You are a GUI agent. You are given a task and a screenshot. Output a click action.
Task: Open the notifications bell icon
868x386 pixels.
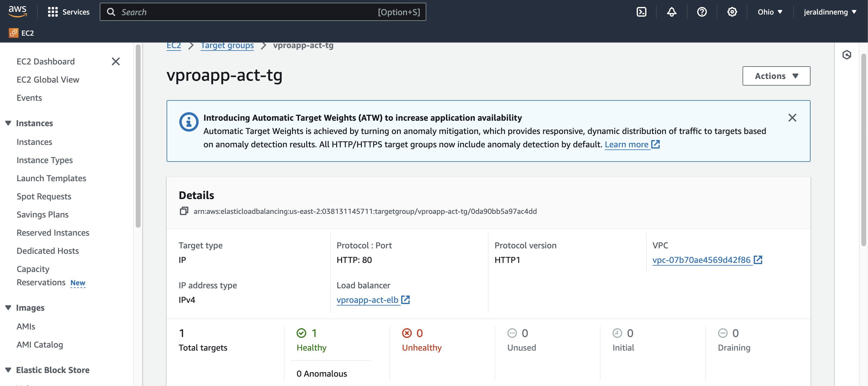(x=671, y=12)
